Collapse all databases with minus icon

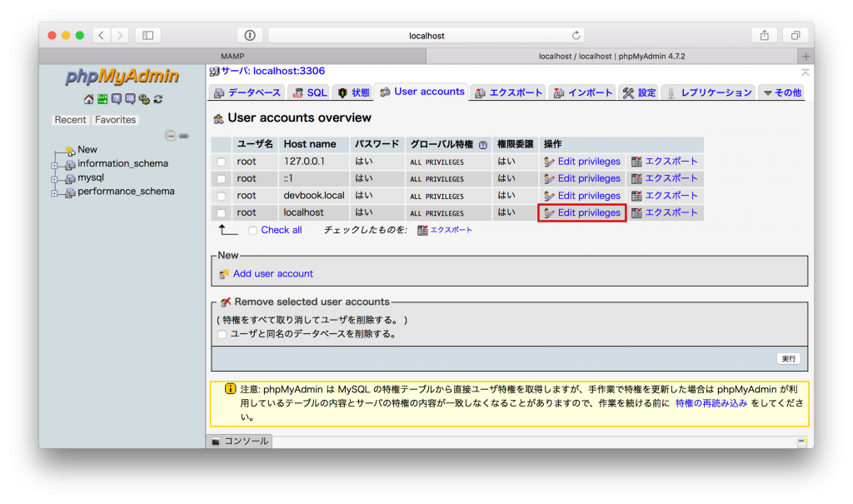coord(172,134)
